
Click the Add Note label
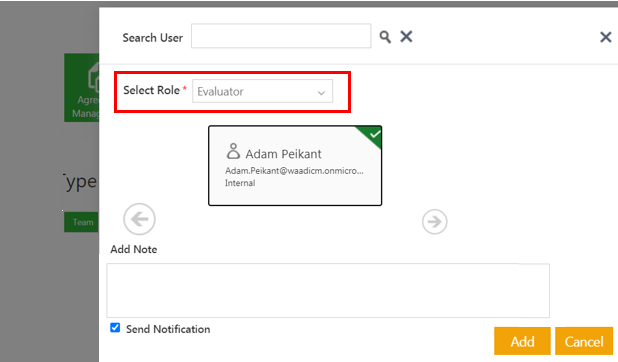pyautogui.click(x=134, y=249)
